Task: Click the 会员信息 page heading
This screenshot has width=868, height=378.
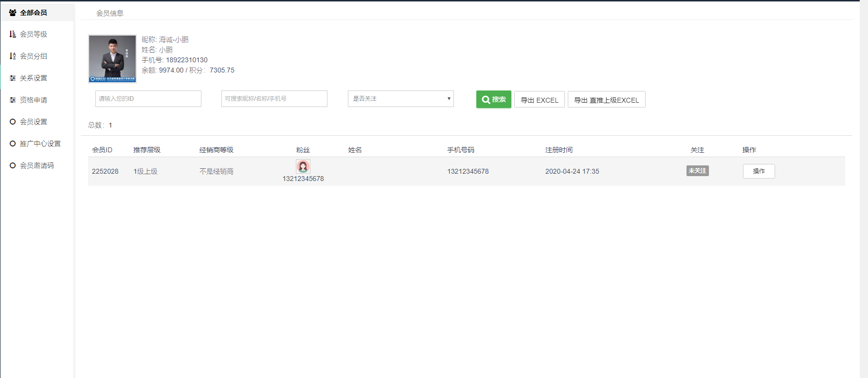Action: [x=110, y=13]
